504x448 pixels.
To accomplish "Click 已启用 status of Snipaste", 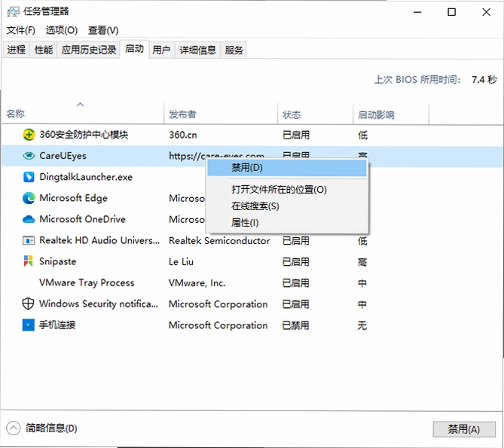I will pyautogui.click(x=296, y=262).
